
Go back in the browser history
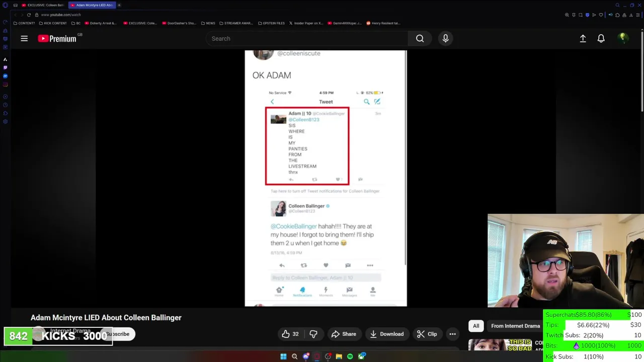tap(15, 15)
